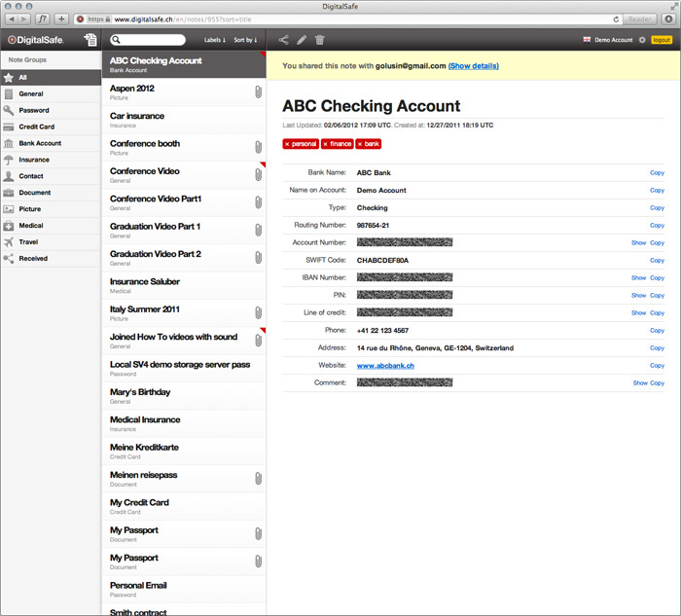
Task: Copy the SWIFT Code
Action: pos(657,260)
